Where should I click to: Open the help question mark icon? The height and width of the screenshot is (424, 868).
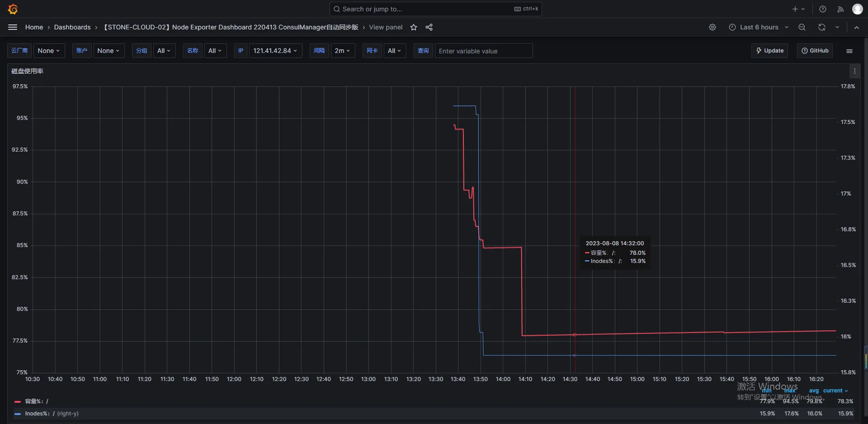[x=823, y=9]
